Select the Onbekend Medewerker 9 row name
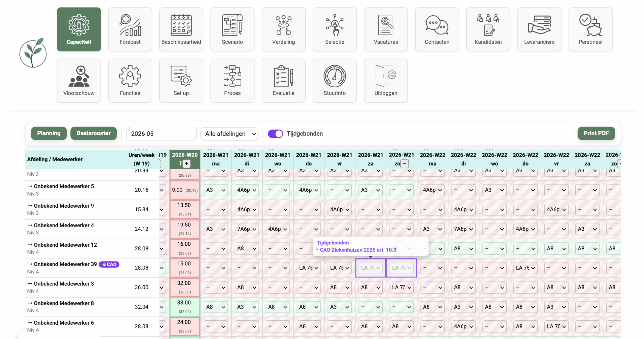 click(x=64, y=206)
